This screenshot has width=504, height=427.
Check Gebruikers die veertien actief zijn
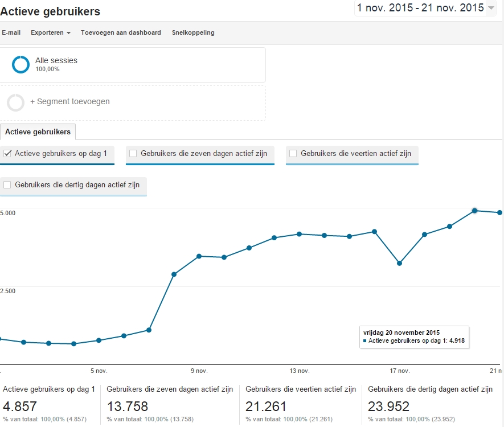click(x=293, y=153)
